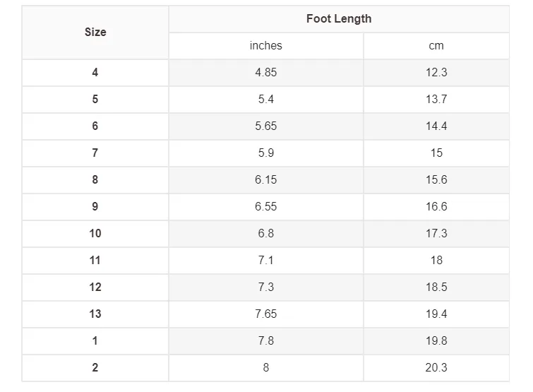Select the inches subheader cell

click(x=266, y=46)
